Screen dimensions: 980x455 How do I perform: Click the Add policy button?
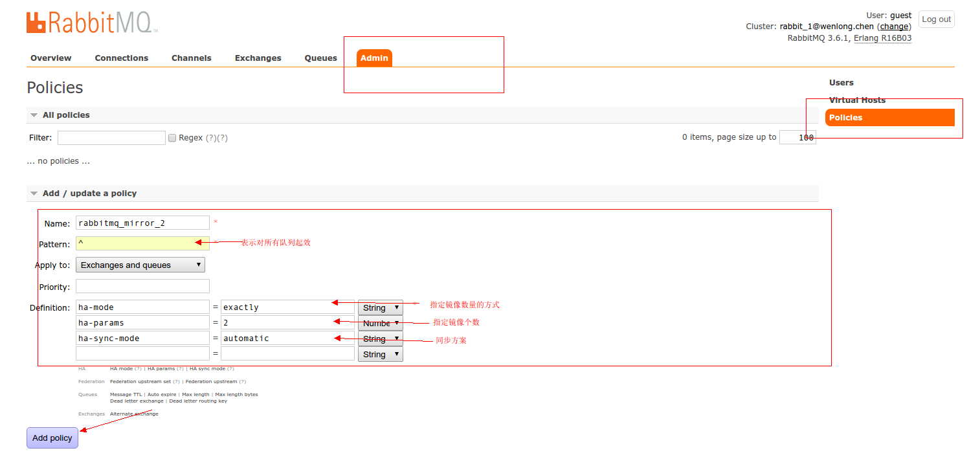point(52,438)
